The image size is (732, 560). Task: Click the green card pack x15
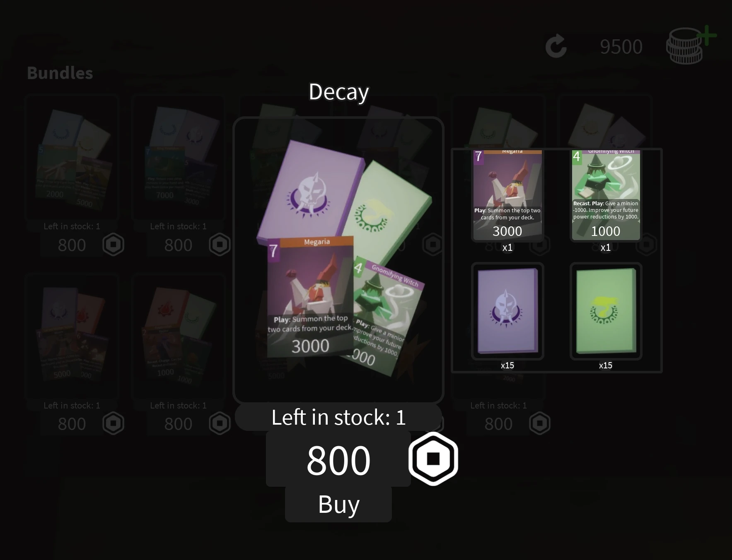click(x=606, y=311)
